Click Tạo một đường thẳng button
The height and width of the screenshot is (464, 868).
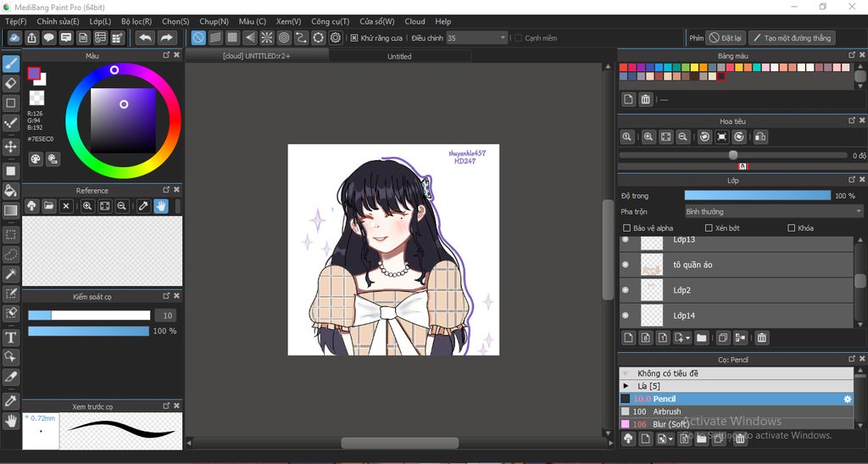[792, 37]
